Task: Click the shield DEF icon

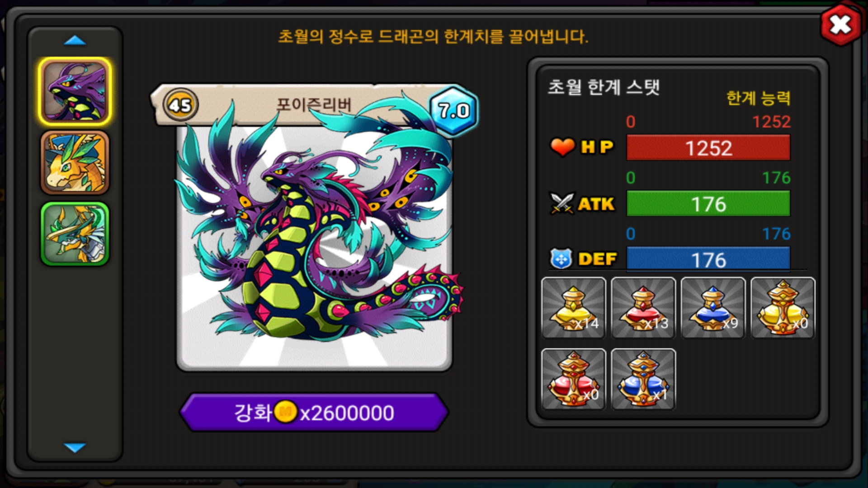Action: click(561, 259)
